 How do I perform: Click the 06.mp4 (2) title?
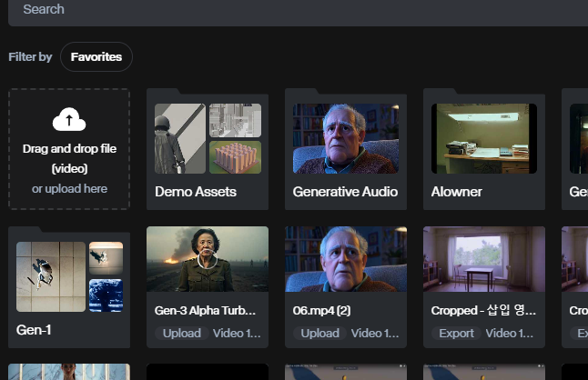pos(321,310)
